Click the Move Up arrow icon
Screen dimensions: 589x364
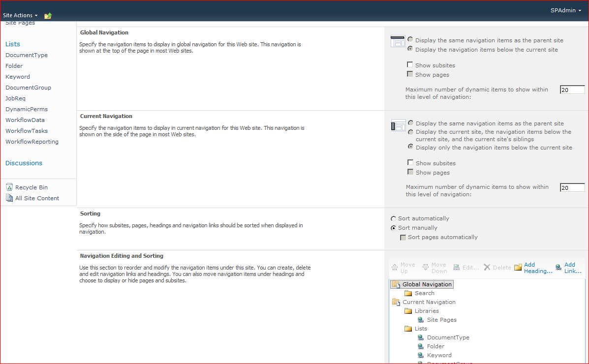click(x=395, y=268)
